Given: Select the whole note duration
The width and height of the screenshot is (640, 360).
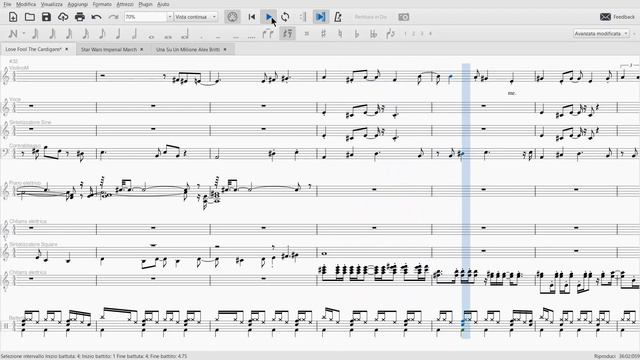Looking at the screenshot, I should pos(151,36).
